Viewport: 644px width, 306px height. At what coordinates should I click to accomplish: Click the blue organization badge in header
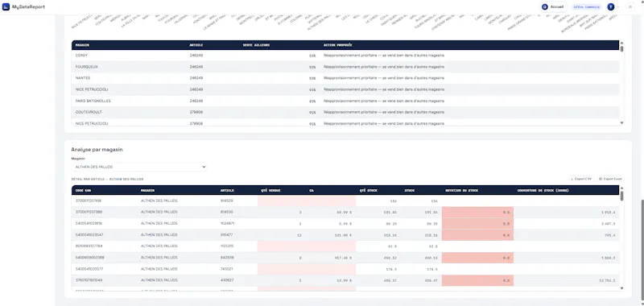pos(587,7)
